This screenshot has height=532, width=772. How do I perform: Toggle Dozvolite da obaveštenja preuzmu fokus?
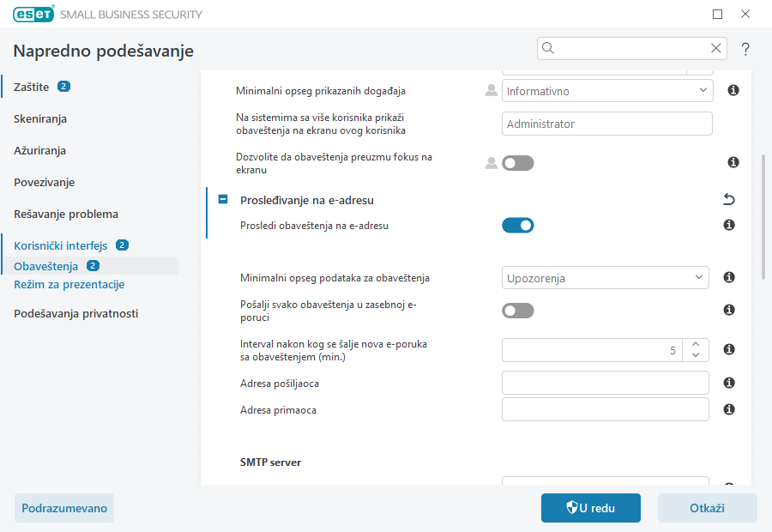coord(517,163)
